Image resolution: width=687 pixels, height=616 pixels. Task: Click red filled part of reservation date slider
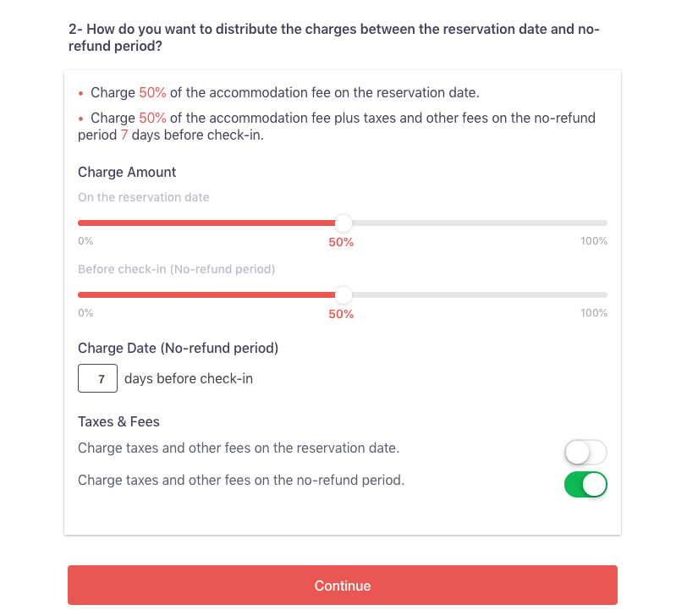click(x=206, y=223)
